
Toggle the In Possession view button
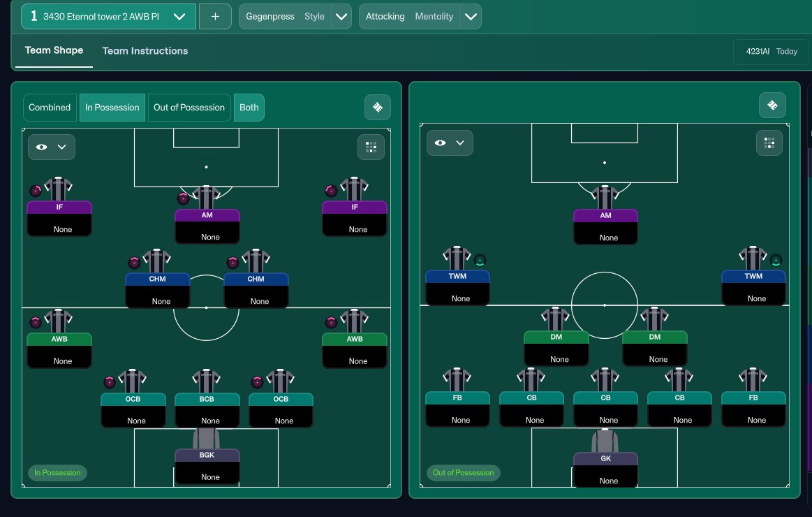[112, 107]
